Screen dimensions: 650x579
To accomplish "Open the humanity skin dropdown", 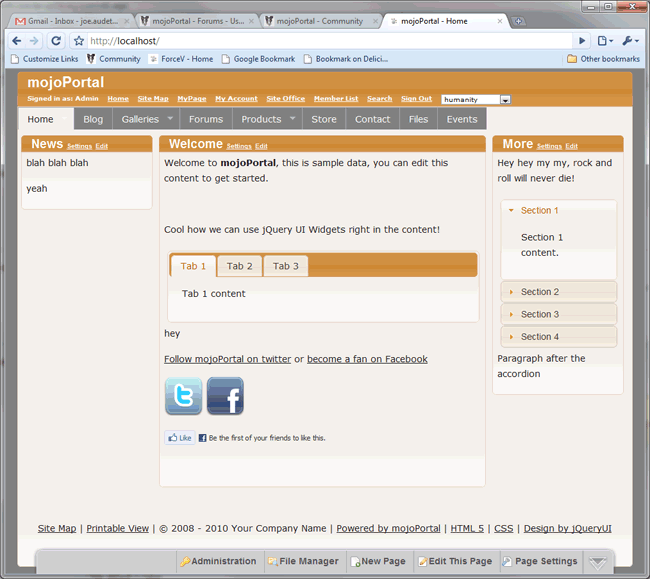I will [506, 100].
